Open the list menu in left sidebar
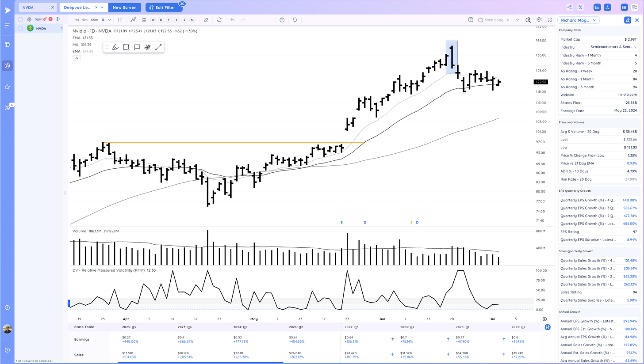The height and width of the screenshot is (364, 644). pyautogui.click(x=7, y=26)
